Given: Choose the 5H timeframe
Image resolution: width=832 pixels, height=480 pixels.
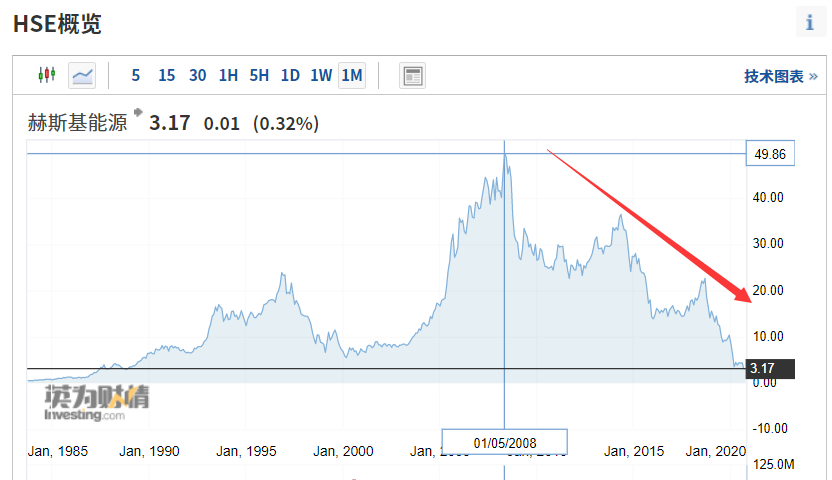Looking at the screenshot, I should click(259, 75).
